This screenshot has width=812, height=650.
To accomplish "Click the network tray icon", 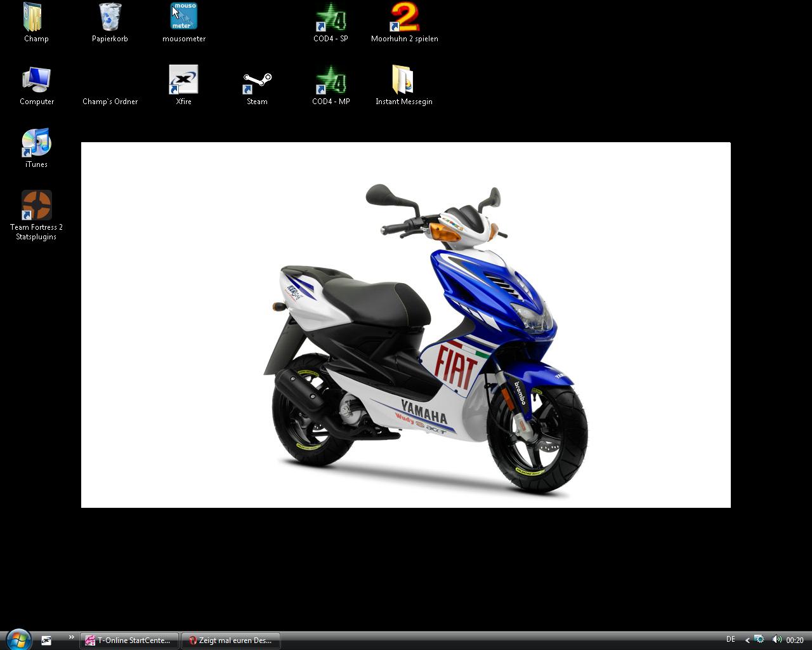I will 759,640.
